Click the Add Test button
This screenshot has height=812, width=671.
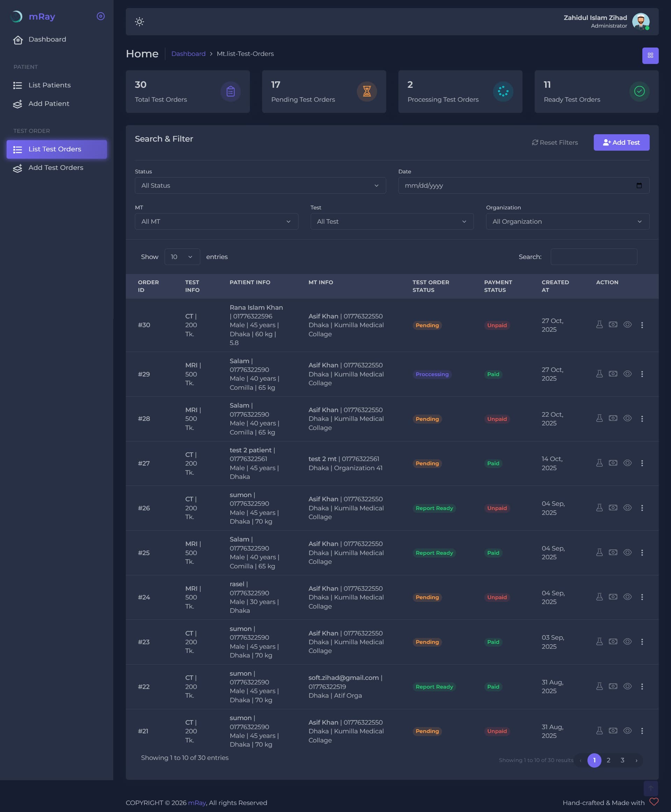click(621, 143)
